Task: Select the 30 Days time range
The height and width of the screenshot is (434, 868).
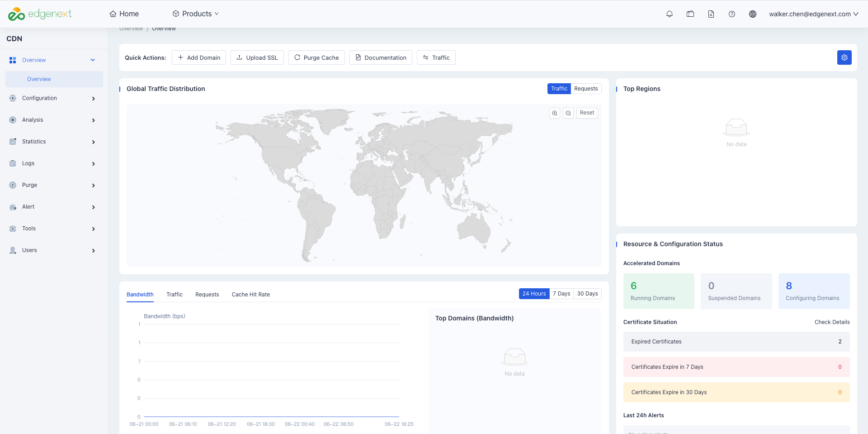Action: 587,294
